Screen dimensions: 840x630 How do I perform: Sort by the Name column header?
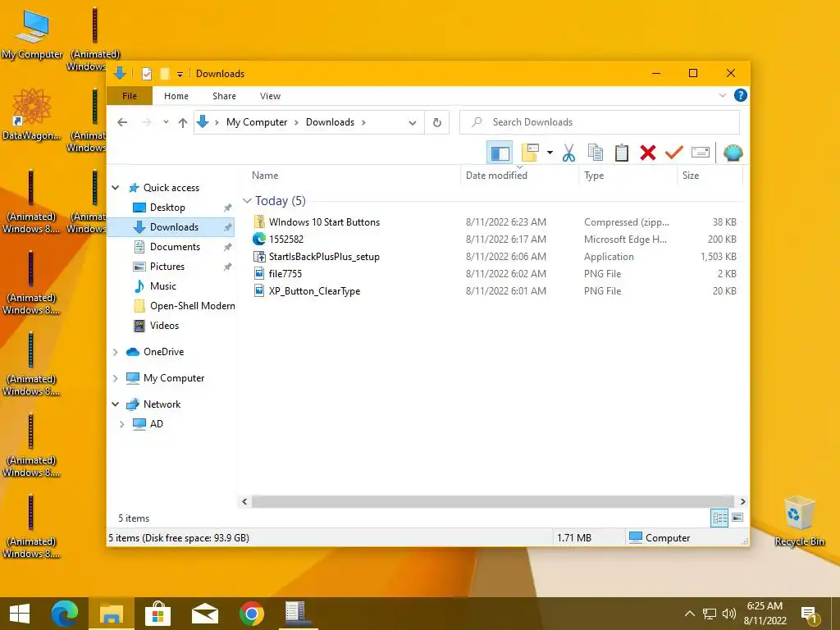tap(265, 176)
